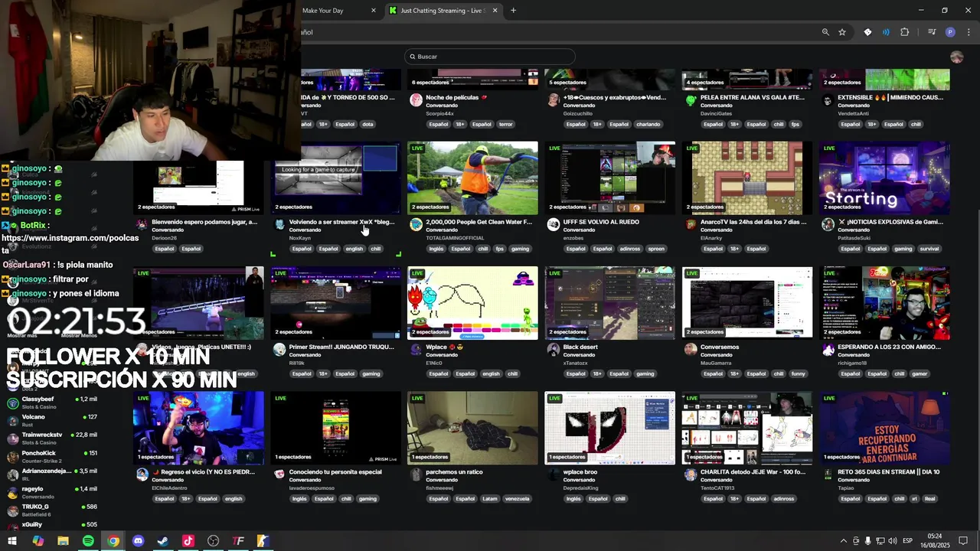The image size is (980, 551).
Task: Open Conociendo tu personita especial stream
Action: pyautogui.click(x=335, y=472)
